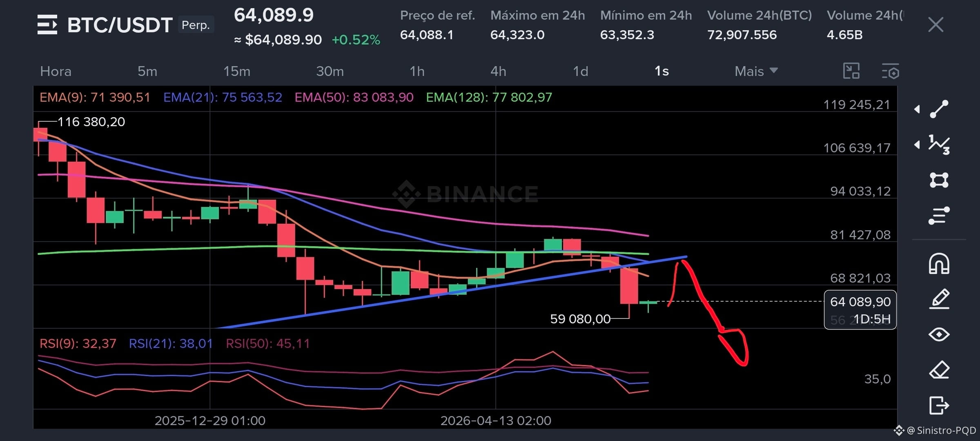The width and height of the screenshot is (980, 441).
Task: Select the trend line drawing tool
Action: (939, 109)
